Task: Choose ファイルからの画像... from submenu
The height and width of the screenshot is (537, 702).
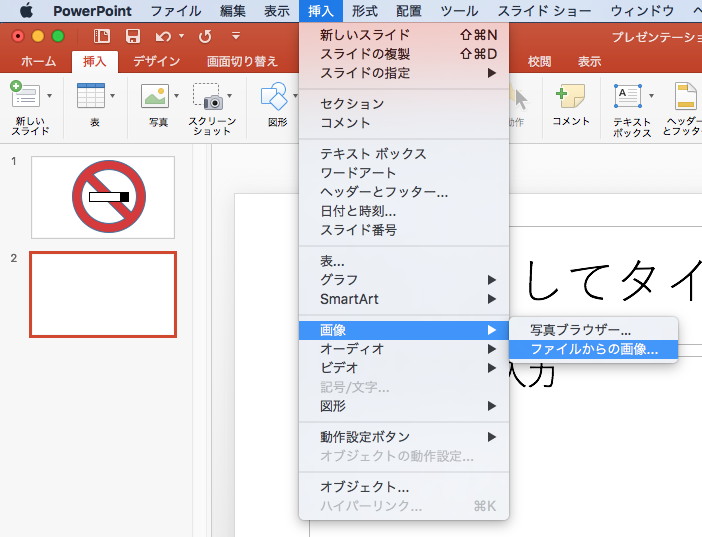Action: tap(593, 349)
